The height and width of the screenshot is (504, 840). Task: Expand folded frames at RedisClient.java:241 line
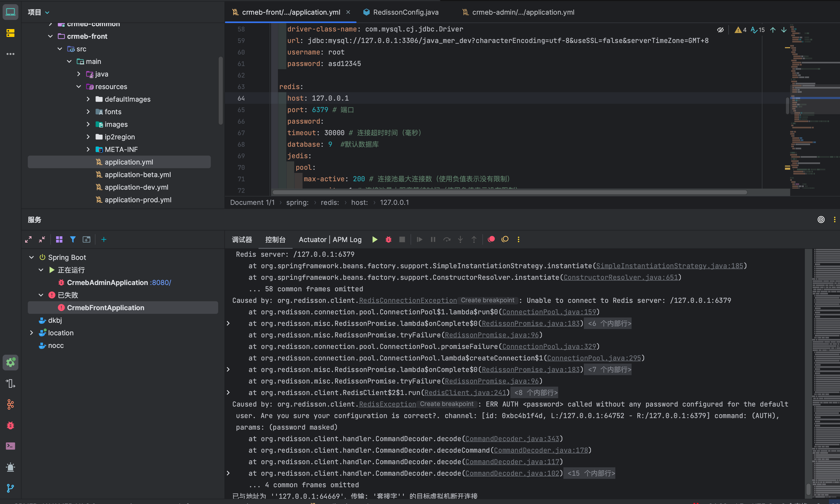228,392
